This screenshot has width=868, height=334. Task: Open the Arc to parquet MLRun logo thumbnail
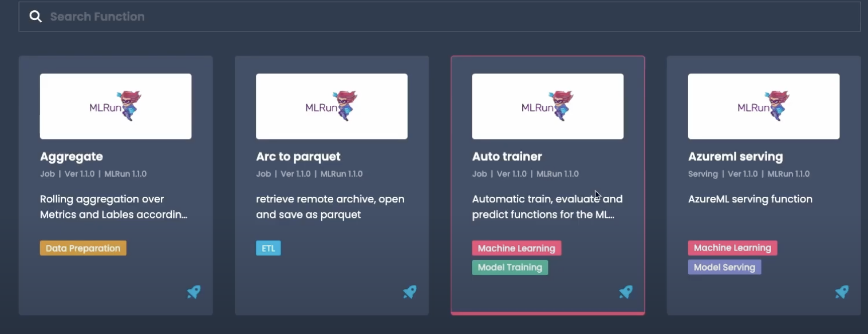[x=332, y=106]
